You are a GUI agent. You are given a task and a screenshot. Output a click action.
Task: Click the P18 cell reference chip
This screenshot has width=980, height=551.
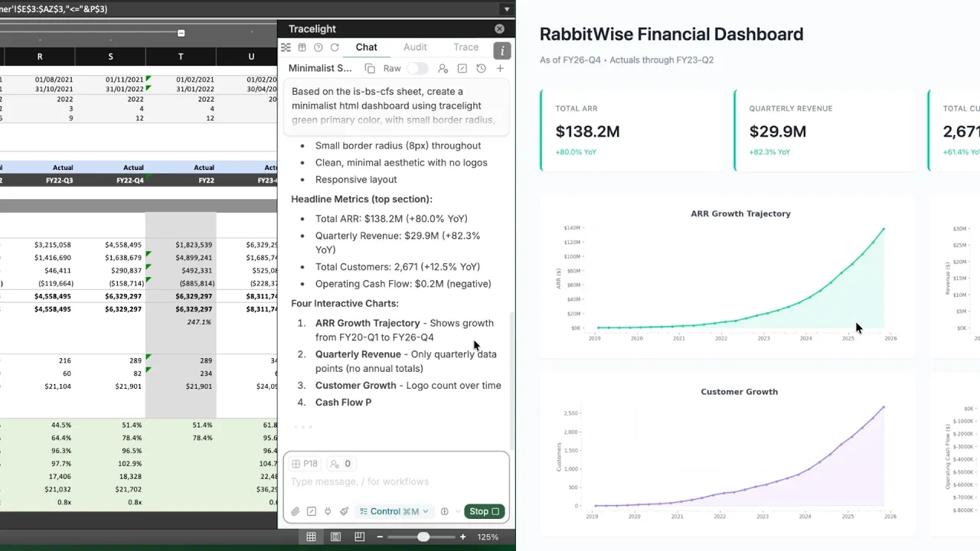click(x=305, y=464)
